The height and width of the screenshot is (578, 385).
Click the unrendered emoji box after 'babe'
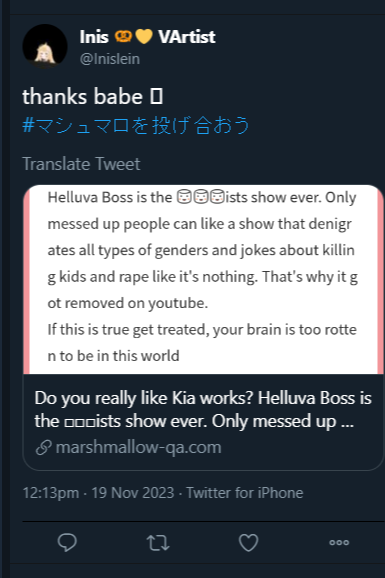(x=156, y=97)
